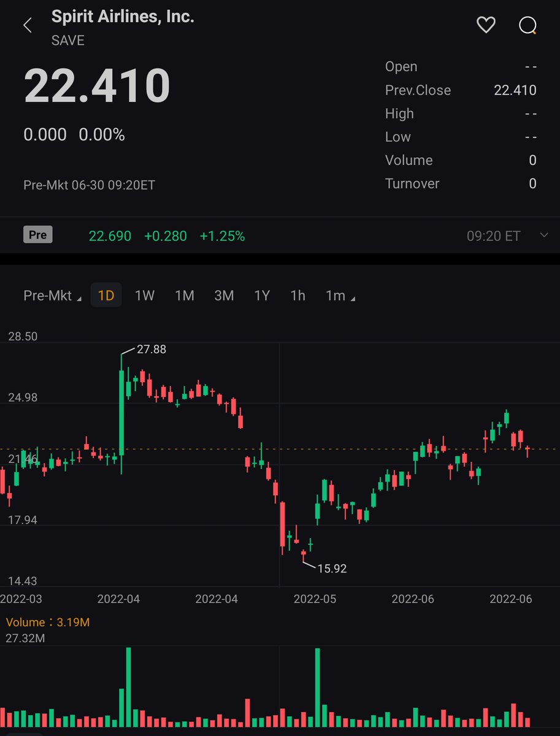Screen dimensions: 560x736
Task: Click the pre-market change +0.280
Action: point(166,236)
